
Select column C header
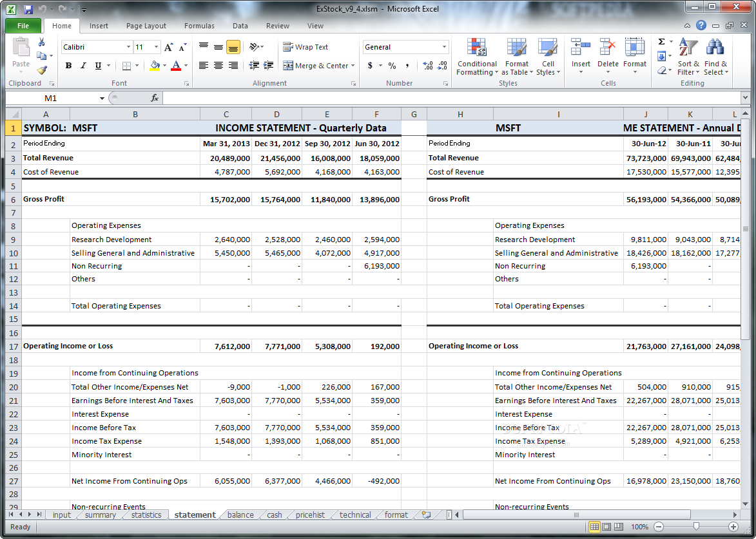coord(226,114)
